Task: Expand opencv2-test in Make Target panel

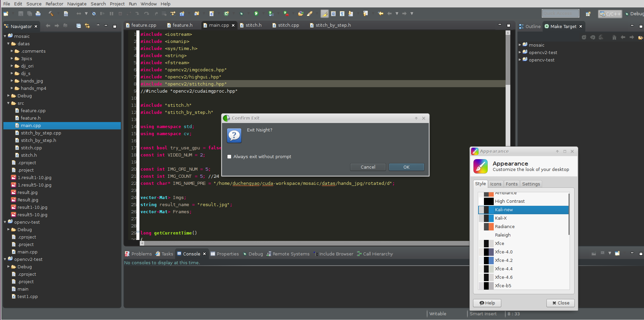Action: click(520, 52)
